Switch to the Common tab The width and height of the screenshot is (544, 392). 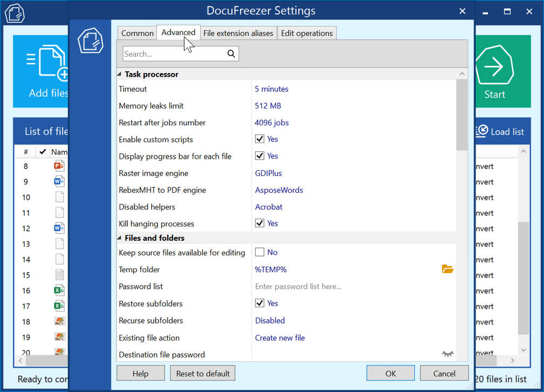pos(137,33)
